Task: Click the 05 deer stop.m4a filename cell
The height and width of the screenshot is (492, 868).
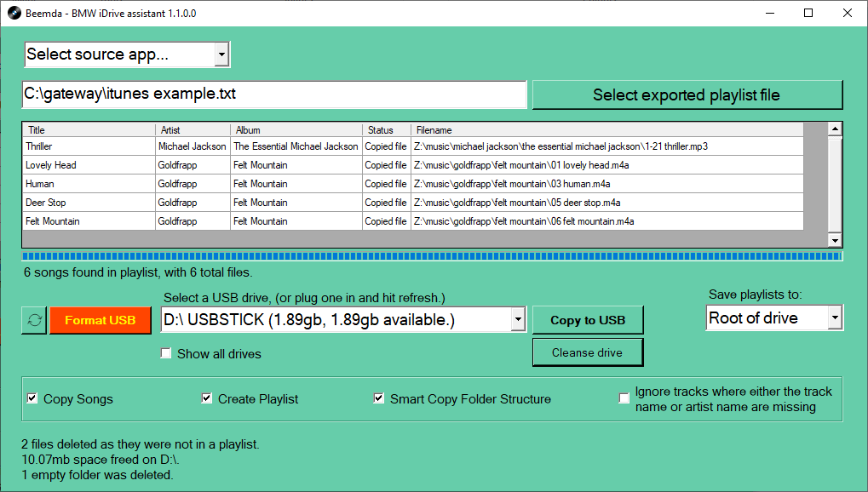Action: [x=607, y=203]
